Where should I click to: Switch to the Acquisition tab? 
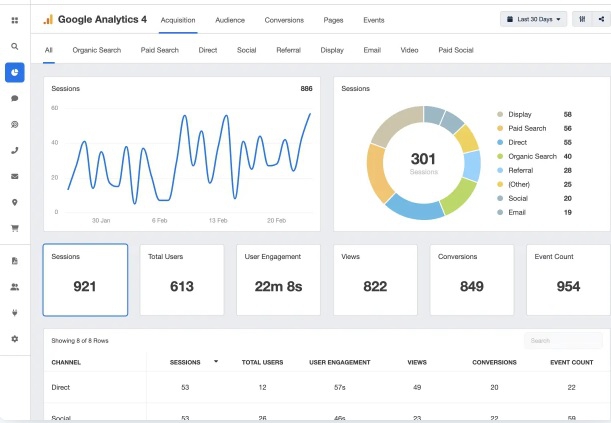click(x=178, y=20)
